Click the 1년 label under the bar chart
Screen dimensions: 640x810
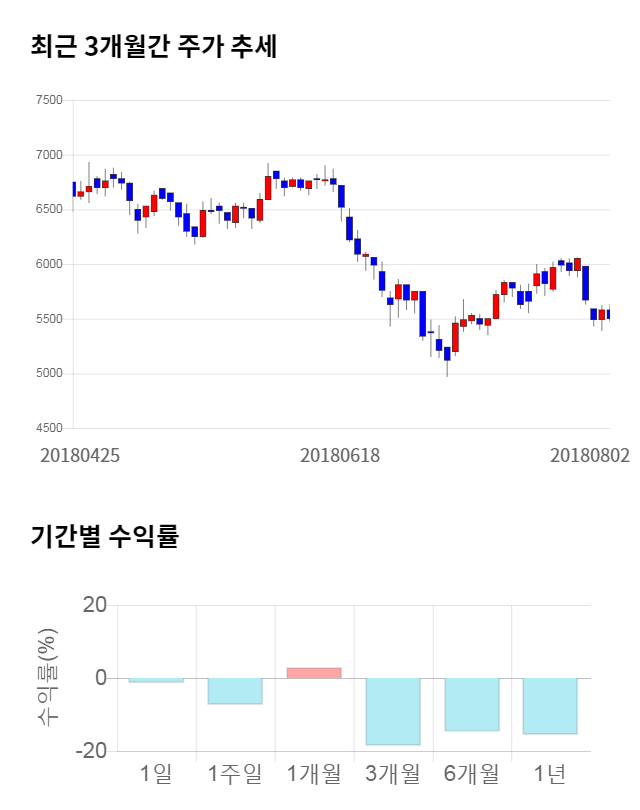coord(550,773)
